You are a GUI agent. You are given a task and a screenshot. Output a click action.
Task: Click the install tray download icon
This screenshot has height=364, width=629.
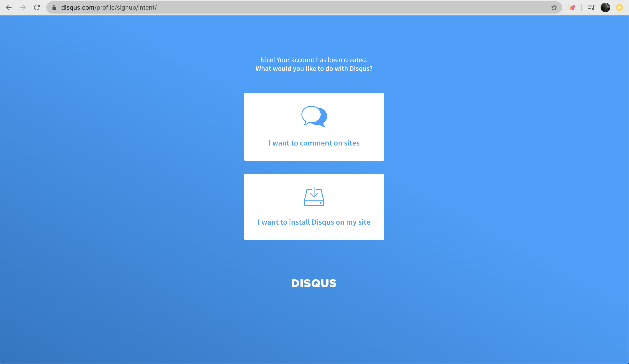pos(314,197)
